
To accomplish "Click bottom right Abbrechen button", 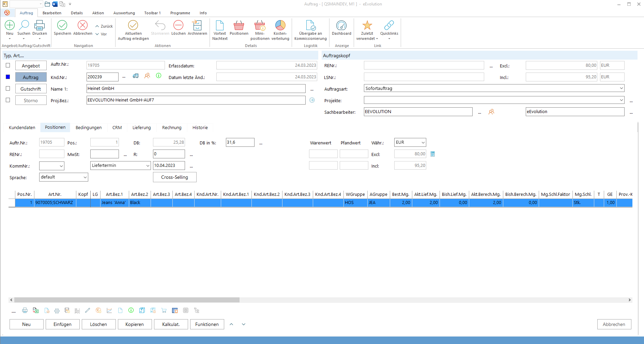I will tap(614, 324).
